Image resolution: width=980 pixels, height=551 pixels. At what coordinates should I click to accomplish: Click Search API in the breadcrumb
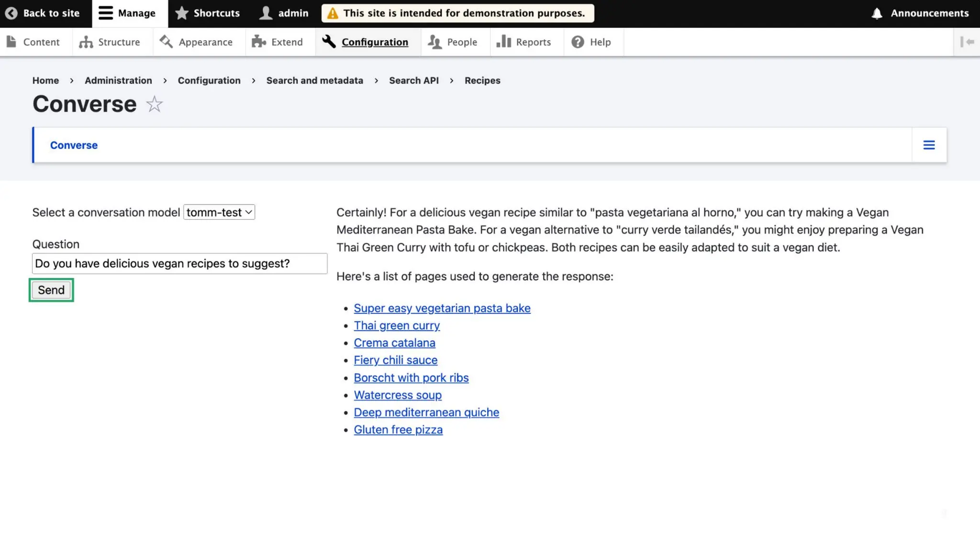pos(413,80)
